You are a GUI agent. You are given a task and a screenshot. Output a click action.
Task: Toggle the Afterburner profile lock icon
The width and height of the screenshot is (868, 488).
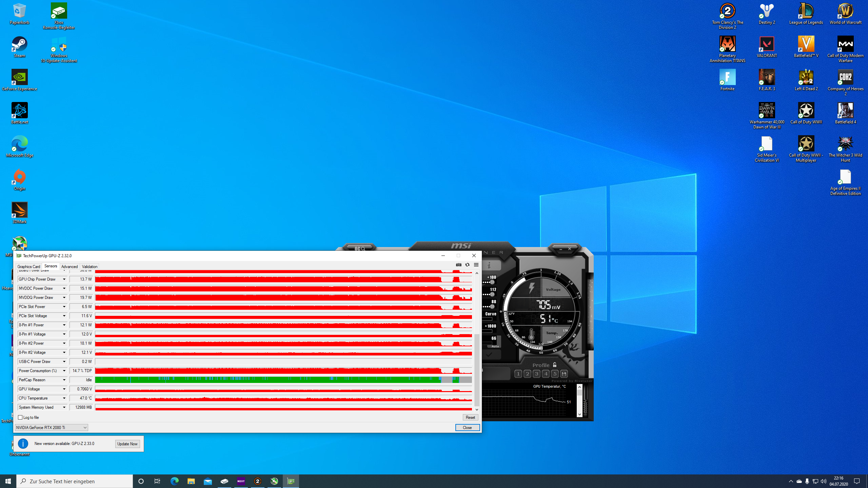coord(555,365)
